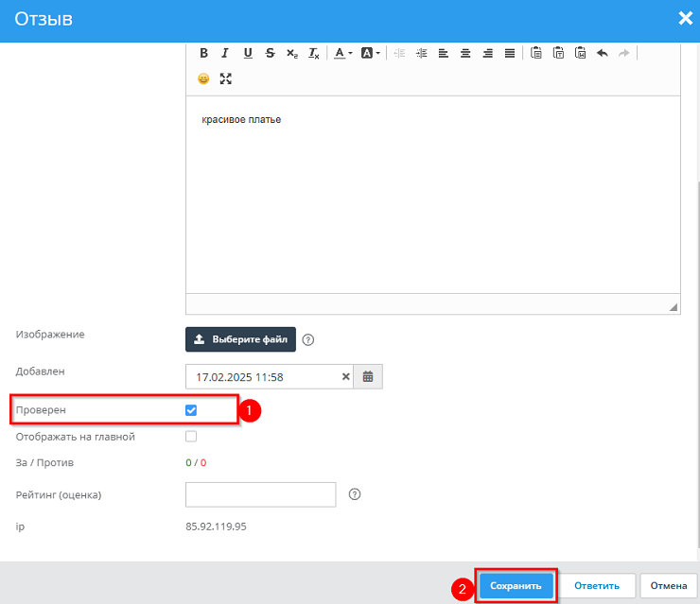Maximize the editor with fullscreen icon
700x604 pixels.
(x=225, y=78)
